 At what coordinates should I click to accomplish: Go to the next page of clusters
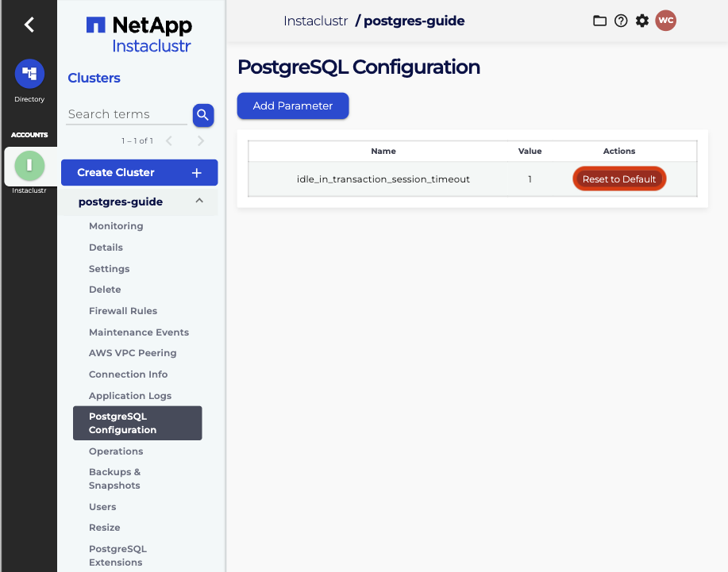tap(201, 141)
